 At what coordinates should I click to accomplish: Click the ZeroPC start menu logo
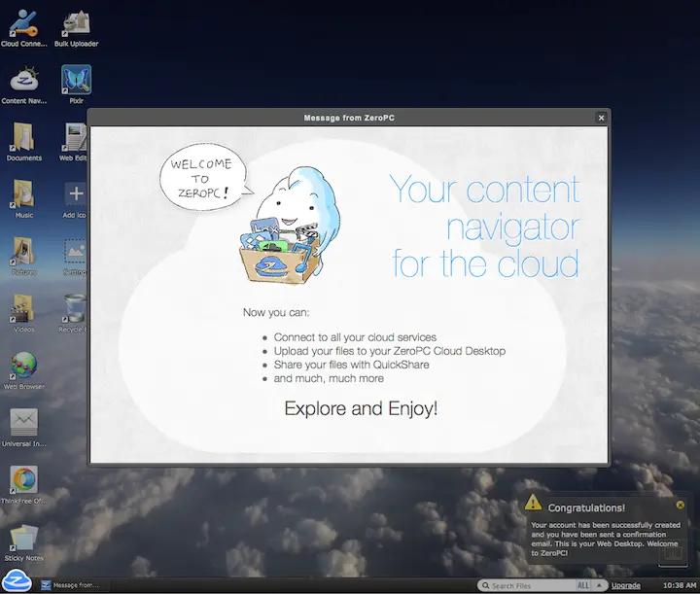[17, 580]
